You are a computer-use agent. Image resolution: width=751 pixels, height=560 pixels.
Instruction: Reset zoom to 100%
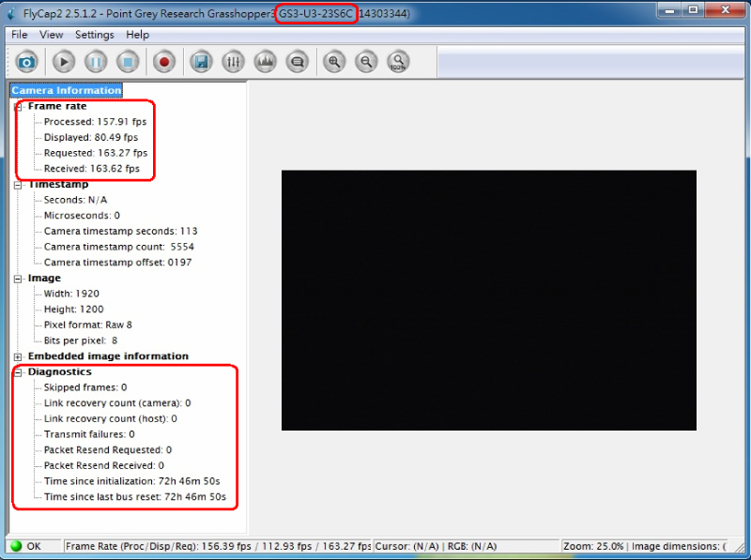[x=398, y=62]
